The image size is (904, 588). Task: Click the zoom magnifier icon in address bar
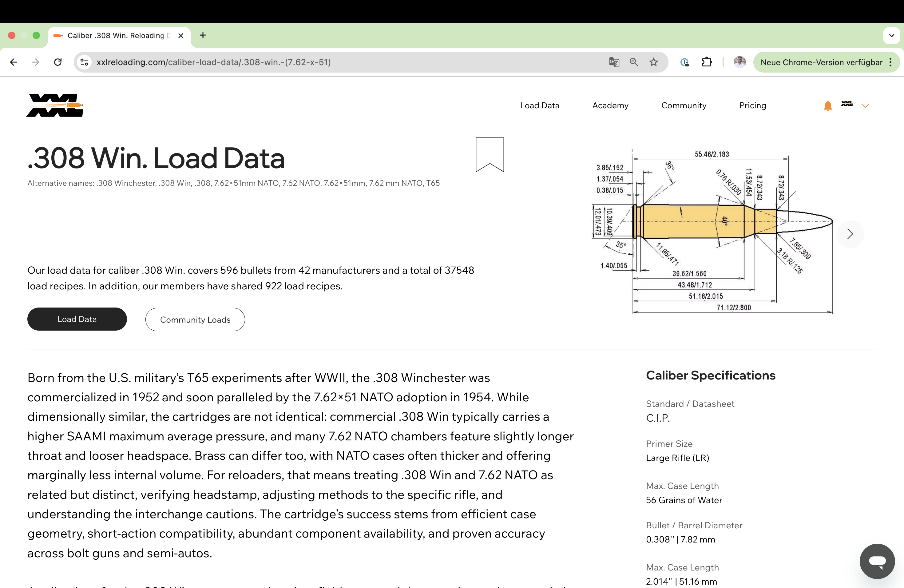point(633,62)
